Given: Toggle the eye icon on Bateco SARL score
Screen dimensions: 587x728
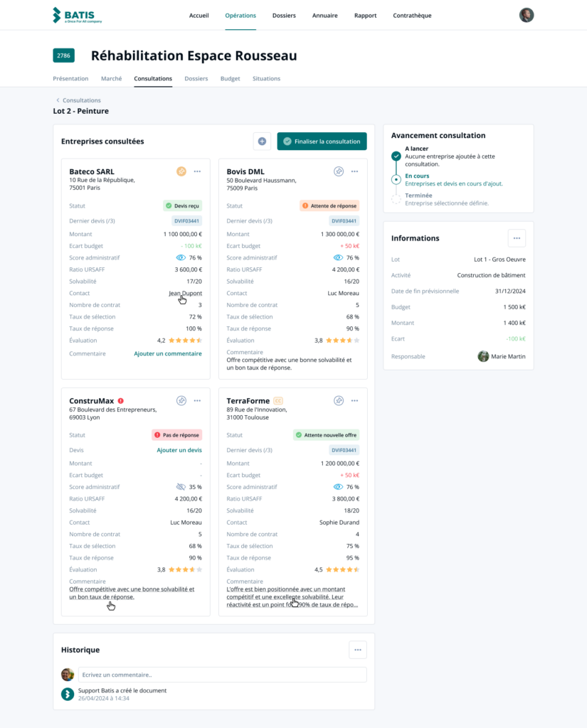Looking at the screenshot, I should pyautogui.click(x=181, y=258).
